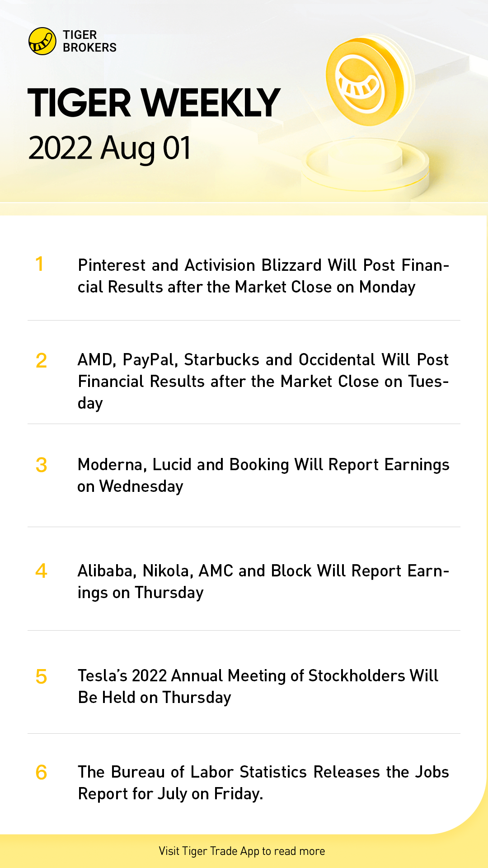Screen dimensions: 488x868
Task: Open the Pinterest and Activision Blizzard headline
Action: (263, 276)
